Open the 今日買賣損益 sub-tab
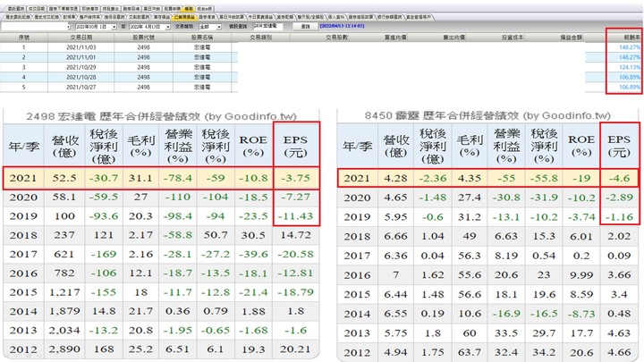Screen dimensions: 644x362 point(261,17)
